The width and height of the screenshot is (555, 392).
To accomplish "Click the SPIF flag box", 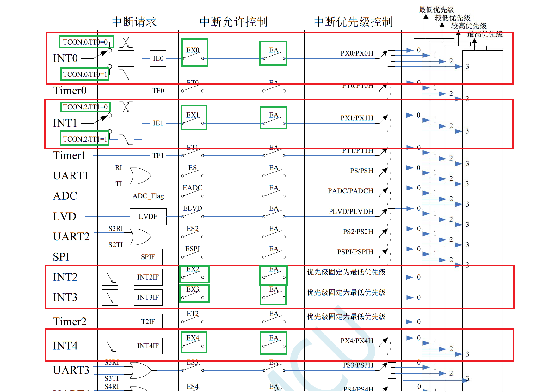I will (x=148, y=257).
